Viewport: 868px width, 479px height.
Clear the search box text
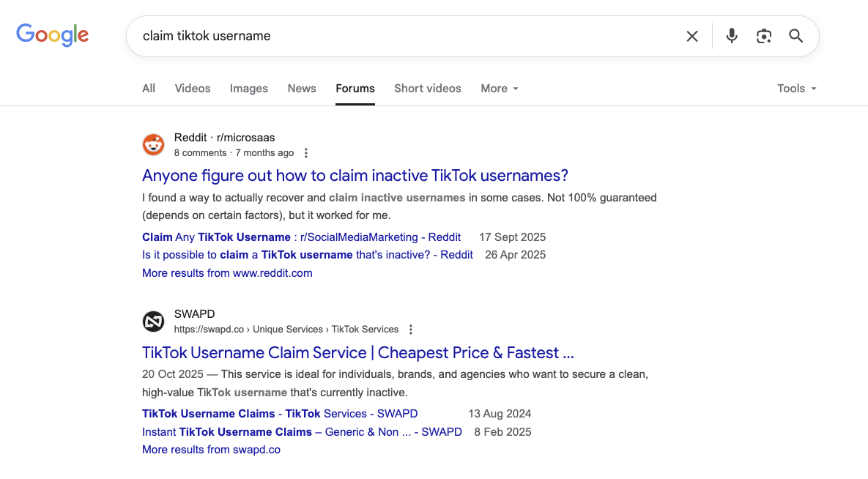691,36
